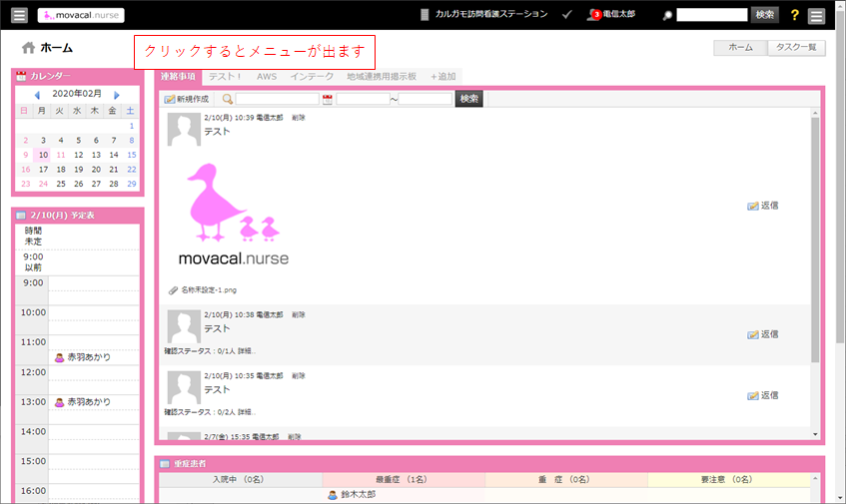Open 赤羽あかり entry at 13:00
846x504 pixels.
pos(89,402)
